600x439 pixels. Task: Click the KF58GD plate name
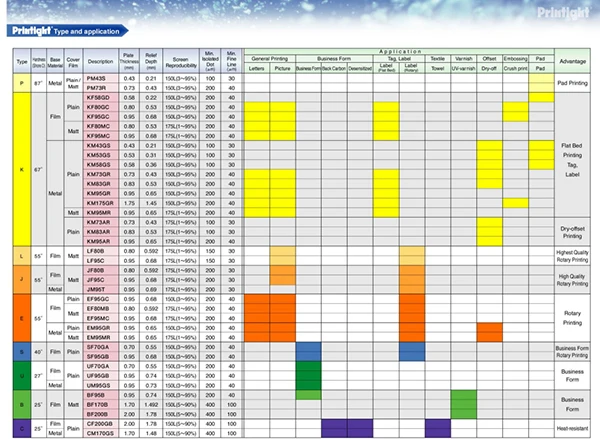click(98, 98)
